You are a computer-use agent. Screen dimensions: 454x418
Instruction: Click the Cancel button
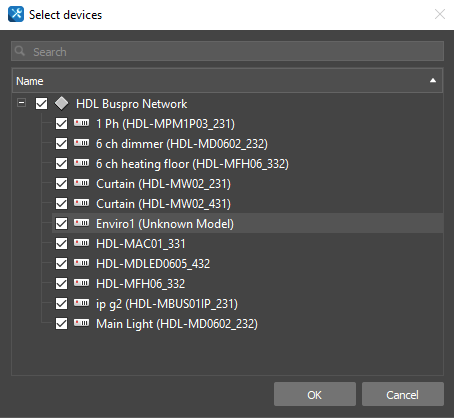pos(403,394)
